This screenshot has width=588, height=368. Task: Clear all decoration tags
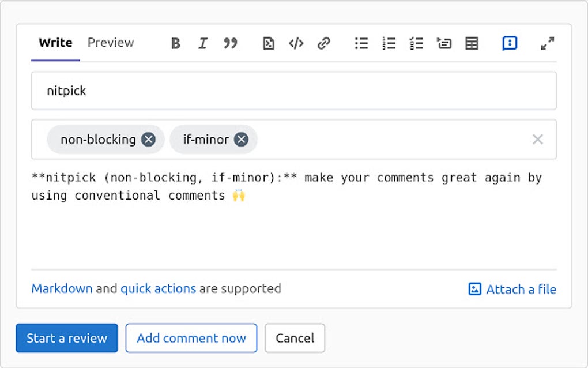pos(538,139)
